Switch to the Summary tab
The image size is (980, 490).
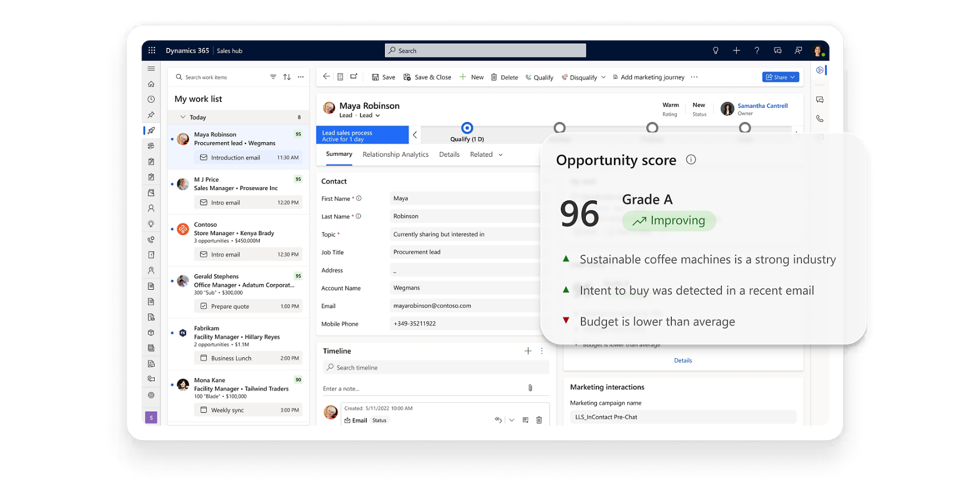pyautogui.click(x=339, y=154)
